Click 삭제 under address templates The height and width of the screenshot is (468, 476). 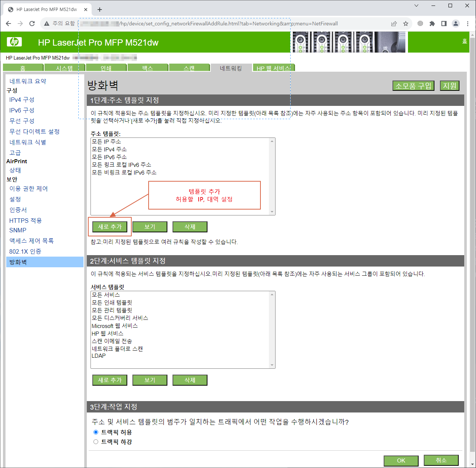tap(190, 227)
